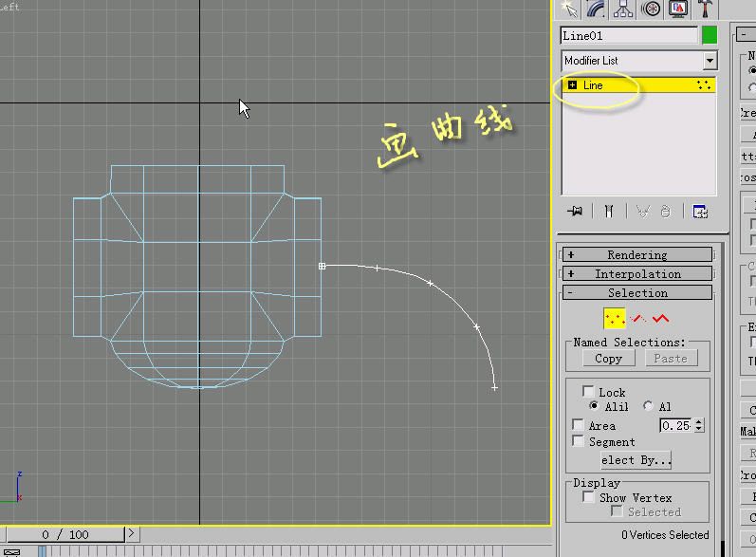Enable Segment End checkbox

point(578,440)
